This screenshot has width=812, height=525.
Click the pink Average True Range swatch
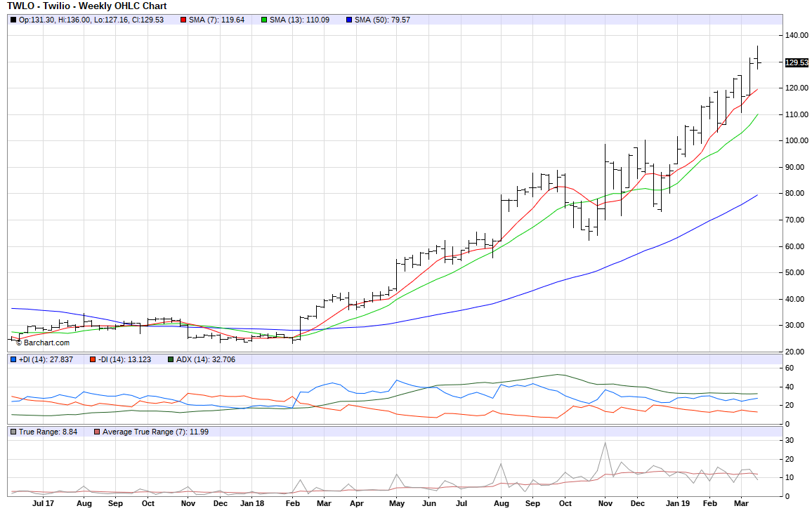coord(97,432)
